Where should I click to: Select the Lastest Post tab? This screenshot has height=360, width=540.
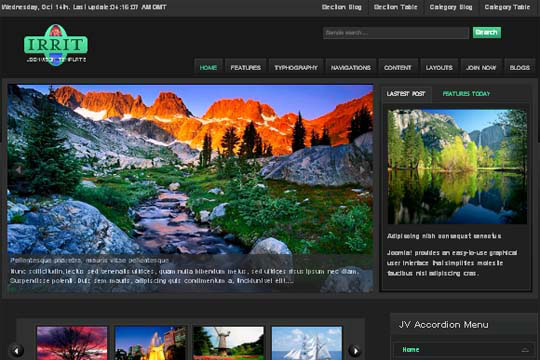pyautogui.click(x=406, y=94)
